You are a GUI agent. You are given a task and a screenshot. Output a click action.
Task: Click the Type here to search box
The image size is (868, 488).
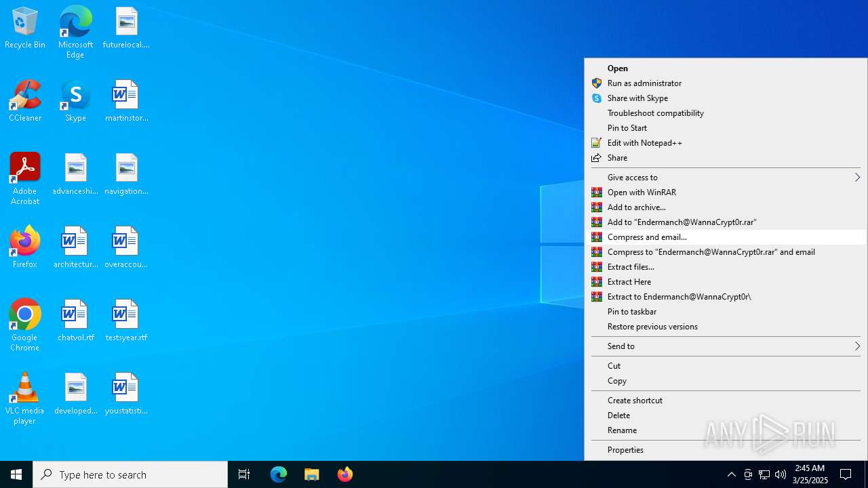[x=130, y=474]
